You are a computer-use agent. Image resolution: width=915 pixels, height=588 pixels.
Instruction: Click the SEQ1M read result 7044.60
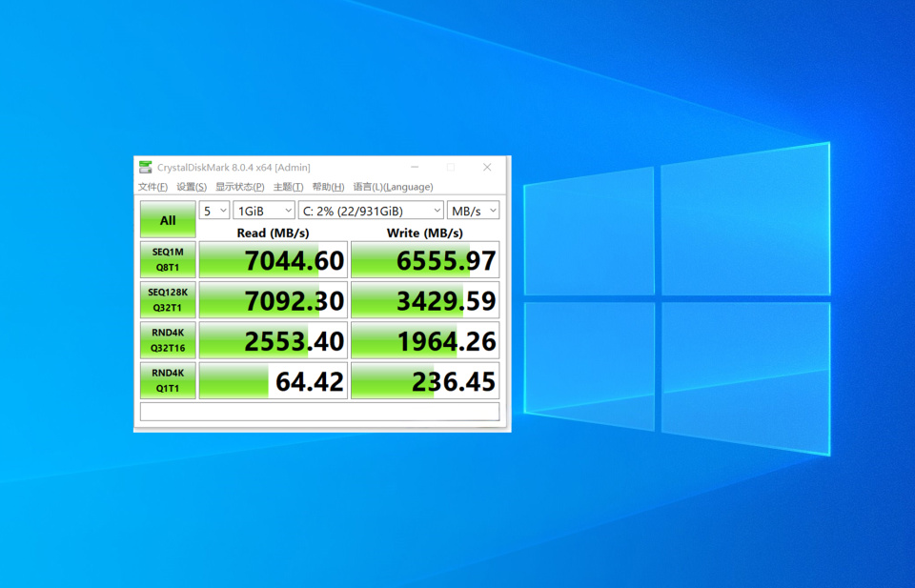click(274, 259)
